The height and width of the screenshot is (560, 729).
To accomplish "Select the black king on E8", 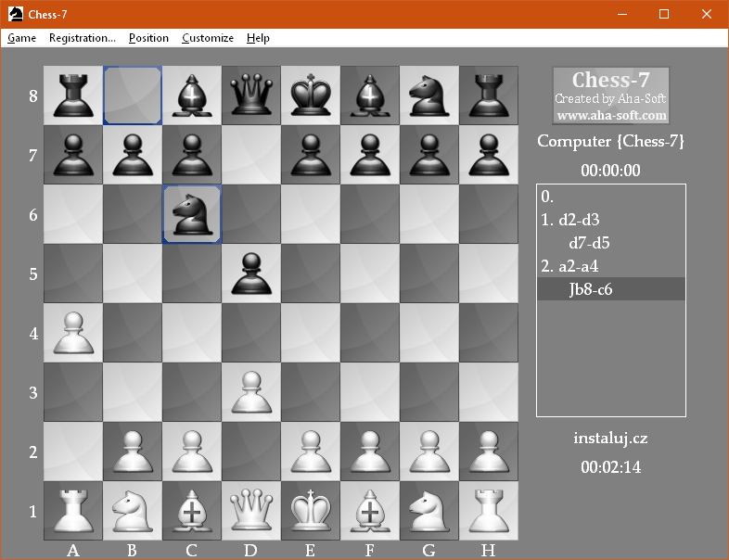I will (311, 95).
